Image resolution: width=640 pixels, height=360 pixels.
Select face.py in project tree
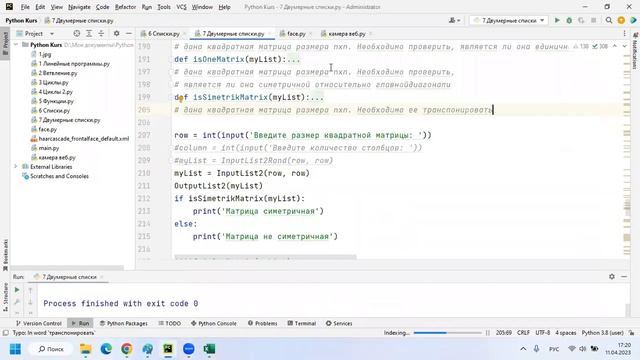[x=44, y=129]
